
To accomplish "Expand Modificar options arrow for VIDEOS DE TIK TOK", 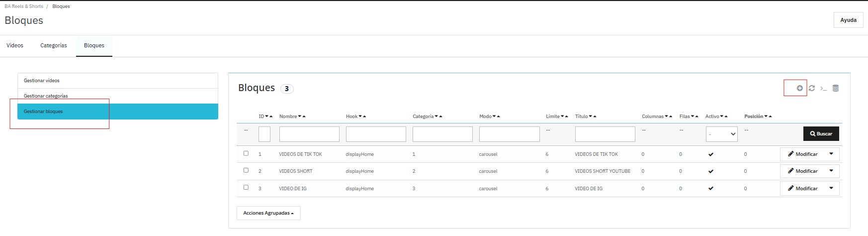I will pos(831,154).
